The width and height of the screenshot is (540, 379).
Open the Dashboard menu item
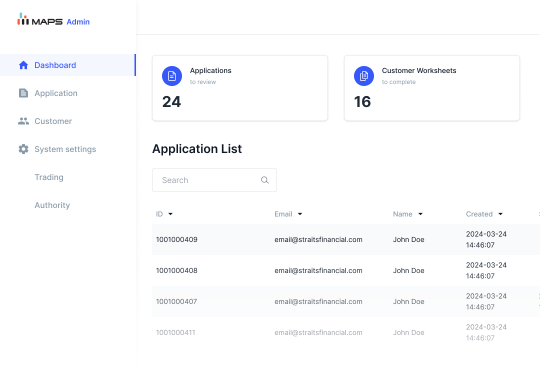[68, 65]
